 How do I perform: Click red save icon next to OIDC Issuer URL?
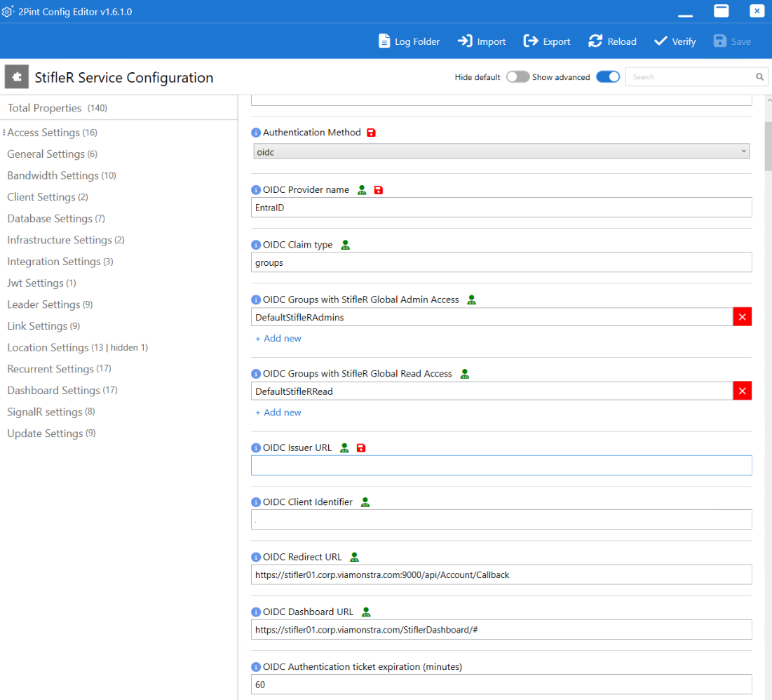tap(361, 447)
